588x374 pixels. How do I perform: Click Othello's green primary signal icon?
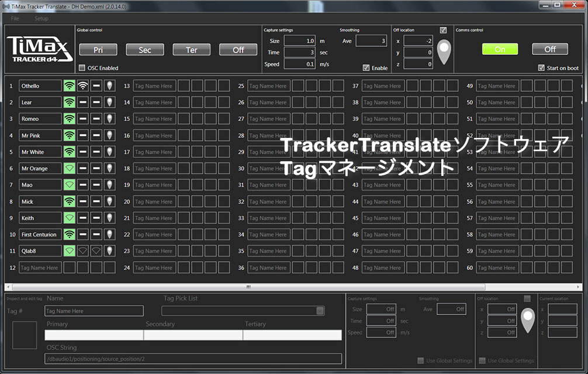70,86
